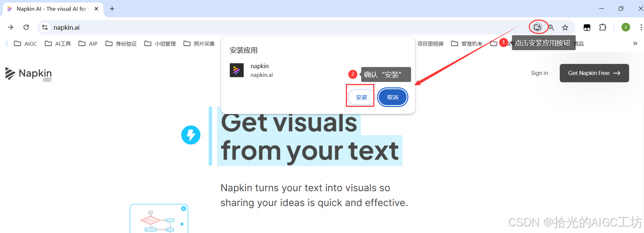Open the Extensions puzzle-piece menu

click(603, 27)
